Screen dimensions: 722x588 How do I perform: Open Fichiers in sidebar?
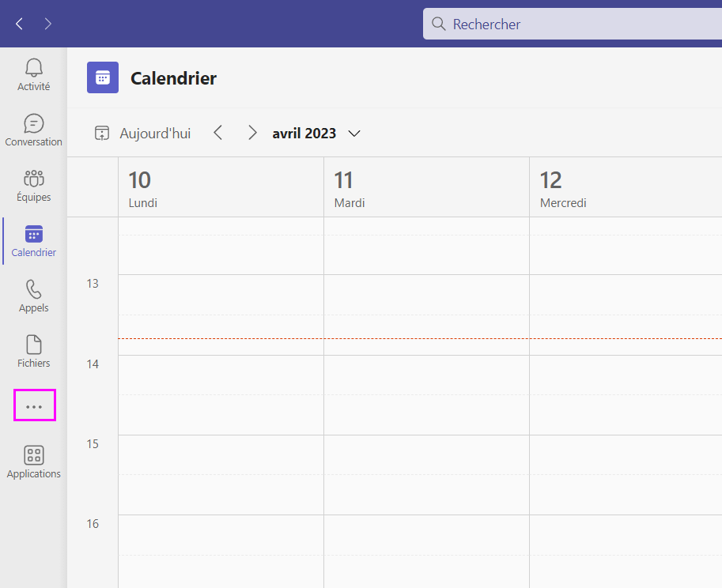point(34,352)
